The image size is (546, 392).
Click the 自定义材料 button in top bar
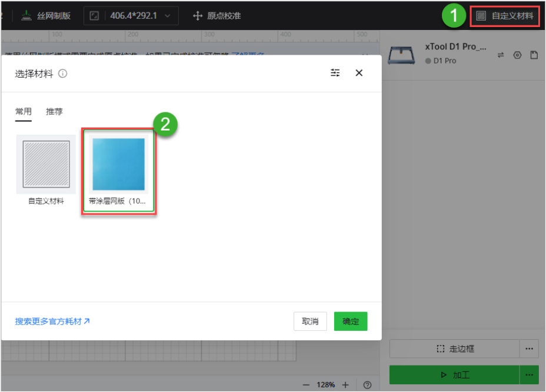(x=505, y=16)
